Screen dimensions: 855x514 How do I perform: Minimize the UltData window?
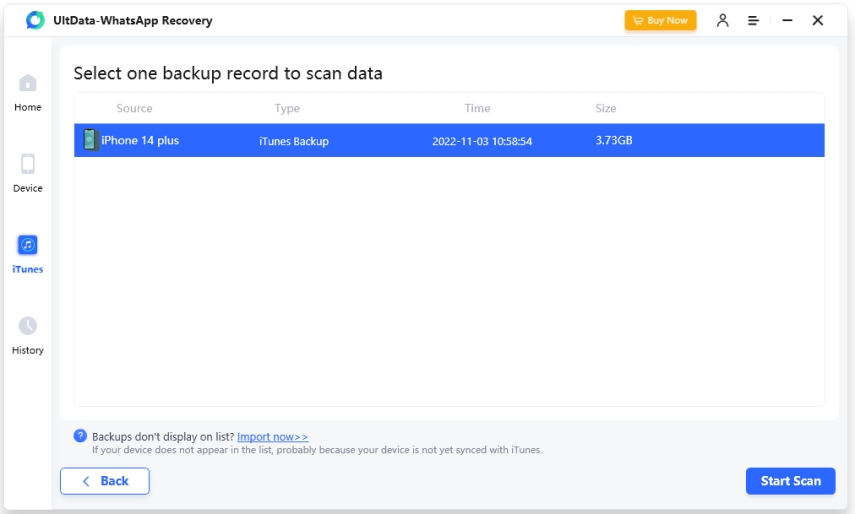coord(787,20)
